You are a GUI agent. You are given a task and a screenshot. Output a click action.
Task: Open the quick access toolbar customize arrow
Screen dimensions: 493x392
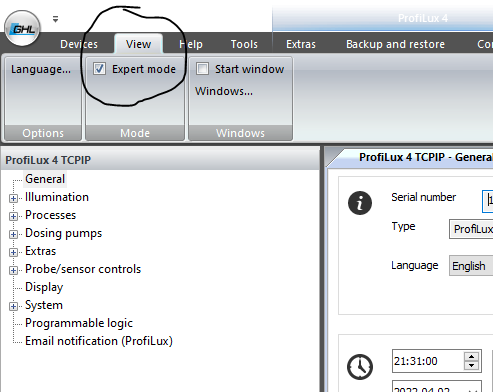click(x=55, y=19)
